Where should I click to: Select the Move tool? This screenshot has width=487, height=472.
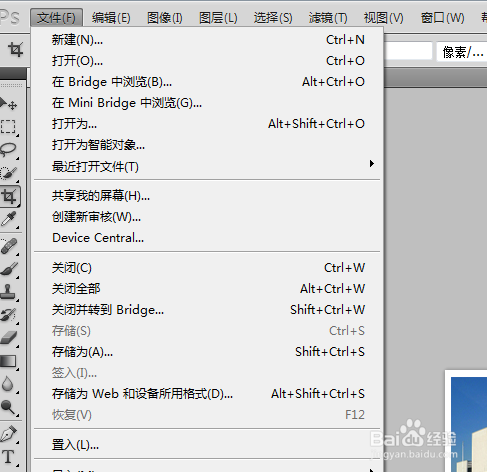click(9, 104)
